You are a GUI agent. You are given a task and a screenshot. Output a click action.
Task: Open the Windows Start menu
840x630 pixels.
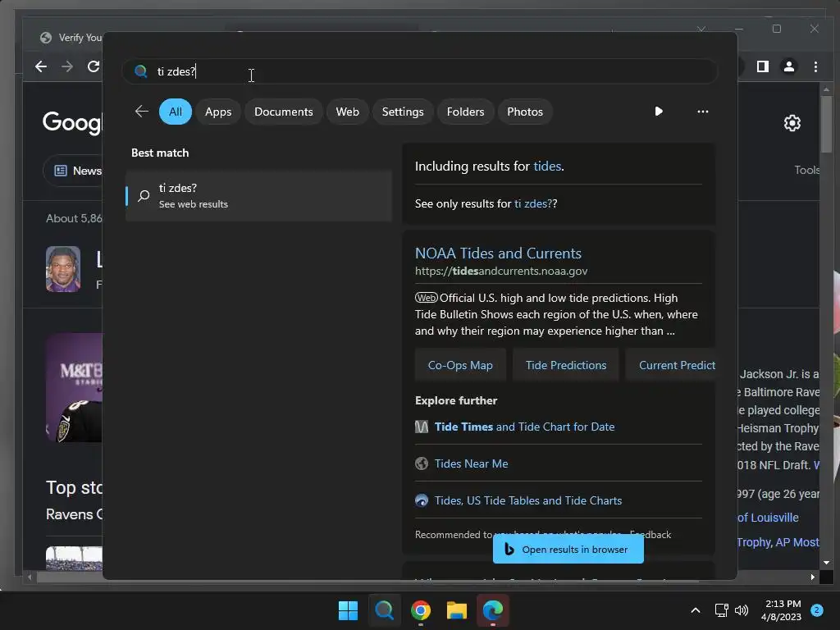coord(348,610)
